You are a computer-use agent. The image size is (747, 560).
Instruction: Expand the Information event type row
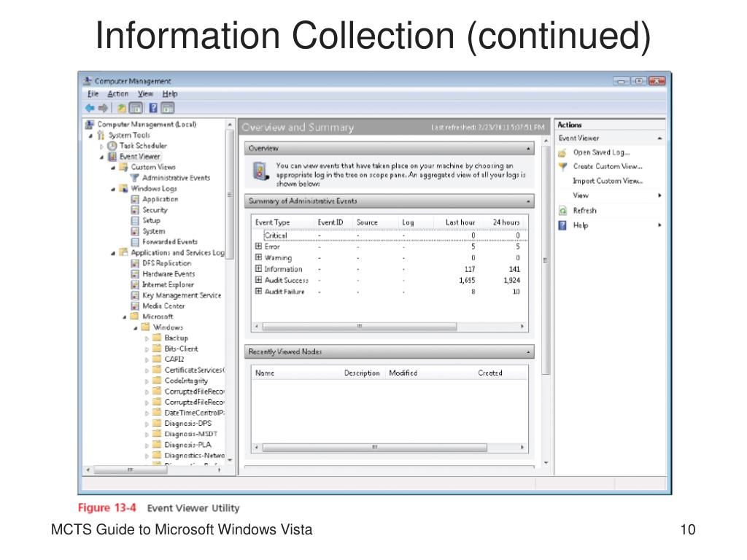[259, 269]
